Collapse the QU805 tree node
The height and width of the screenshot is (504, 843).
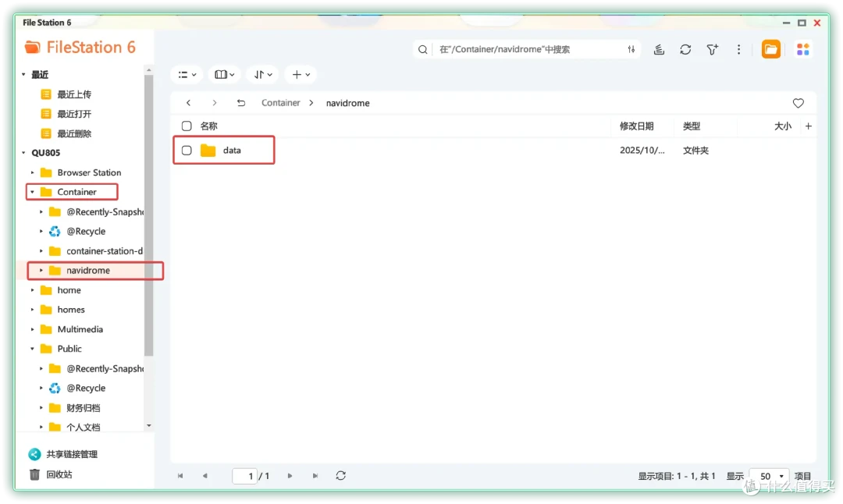23,153
